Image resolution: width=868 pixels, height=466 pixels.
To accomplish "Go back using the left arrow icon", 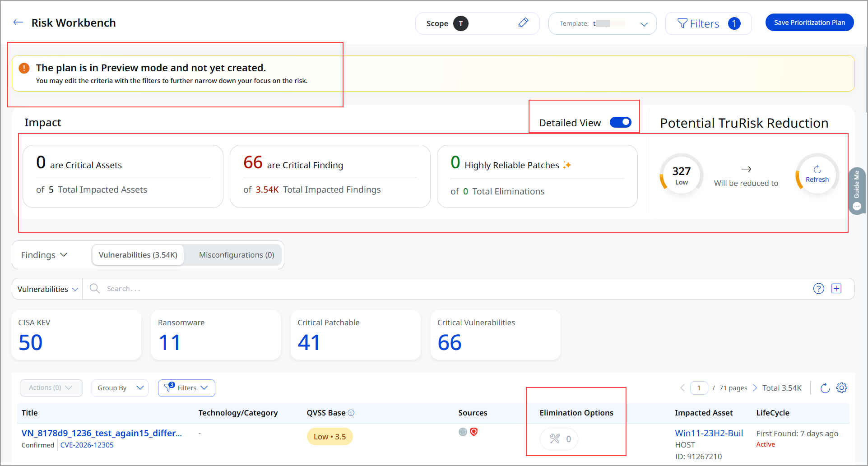I will (18, 22).
